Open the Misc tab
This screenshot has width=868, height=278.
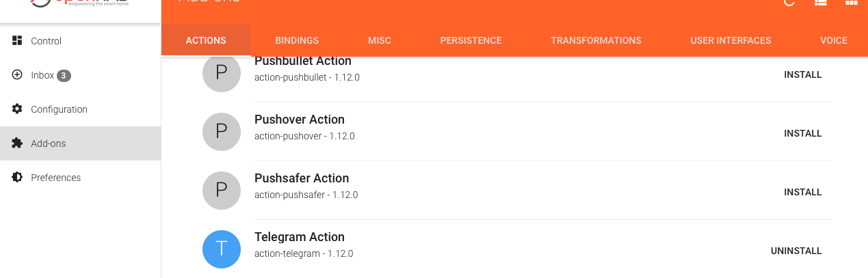[380, 41]
